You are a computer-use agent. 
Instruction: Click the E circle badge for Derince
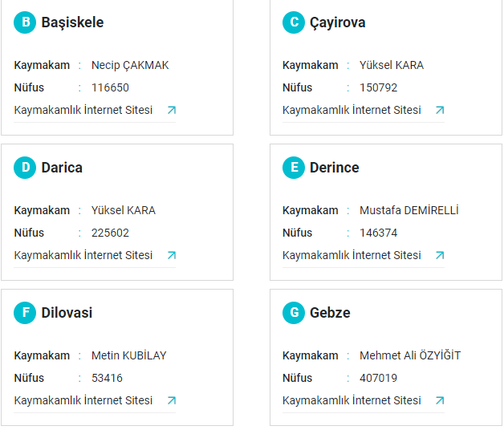[x=294, y=168]
